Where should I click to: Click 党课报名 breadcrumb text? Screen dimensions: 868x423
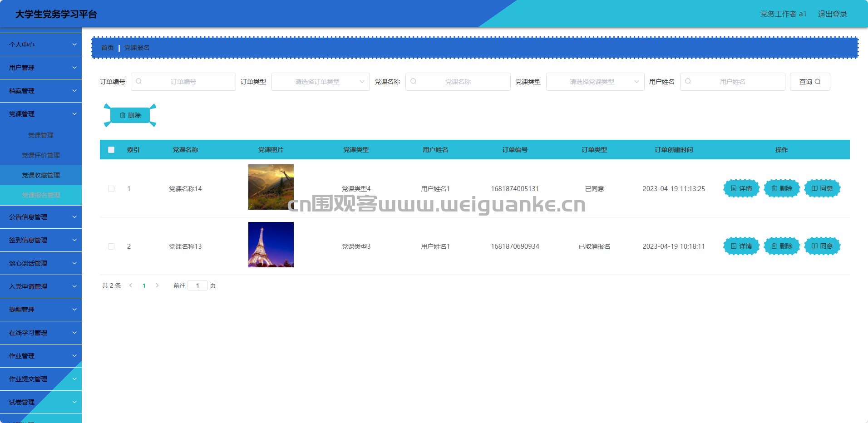137,48
